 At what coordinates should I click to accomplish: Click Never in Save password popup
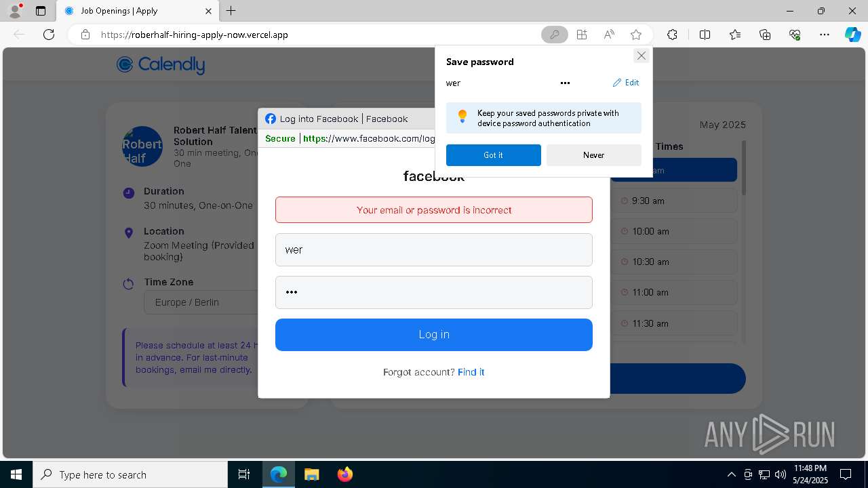[x=594, y=155]
